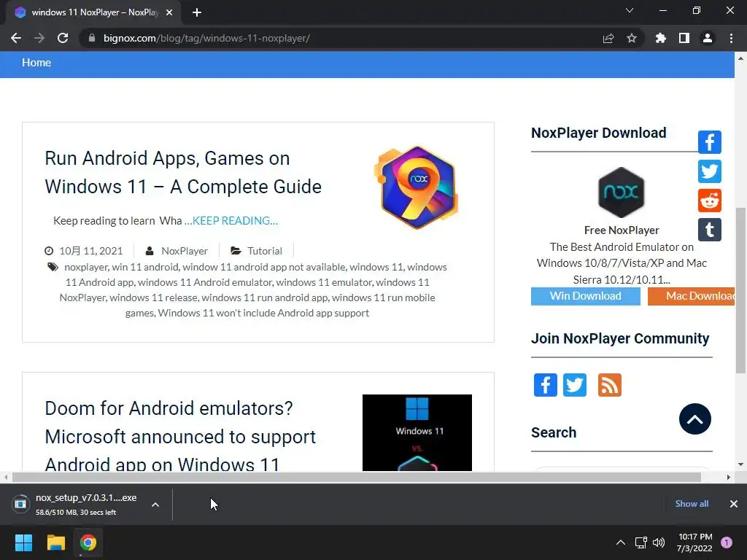The width and height of the screenshot is (747, 560).
Task: Share on Twitter via floating sidebar
Action: click(x=709, y=171)
